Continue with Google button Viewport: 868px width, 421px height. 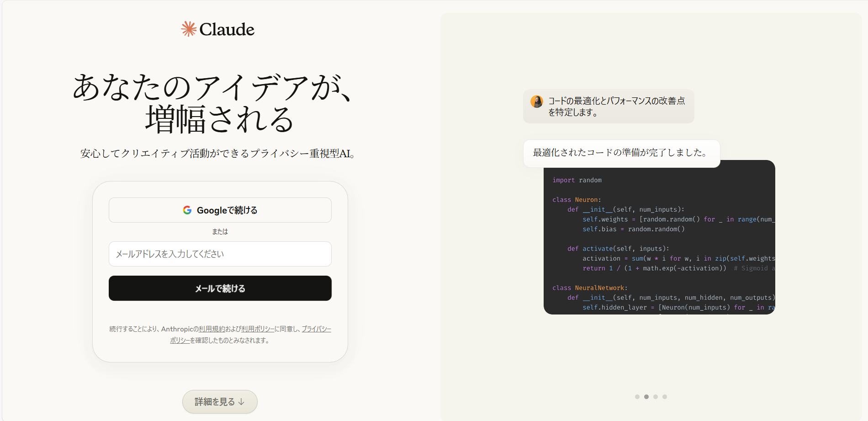(x=220, y=210)
